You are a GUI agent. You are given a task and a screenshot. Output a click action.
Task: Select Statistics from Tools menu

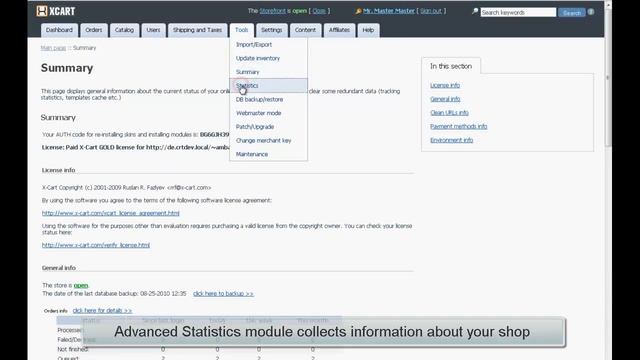268,86
